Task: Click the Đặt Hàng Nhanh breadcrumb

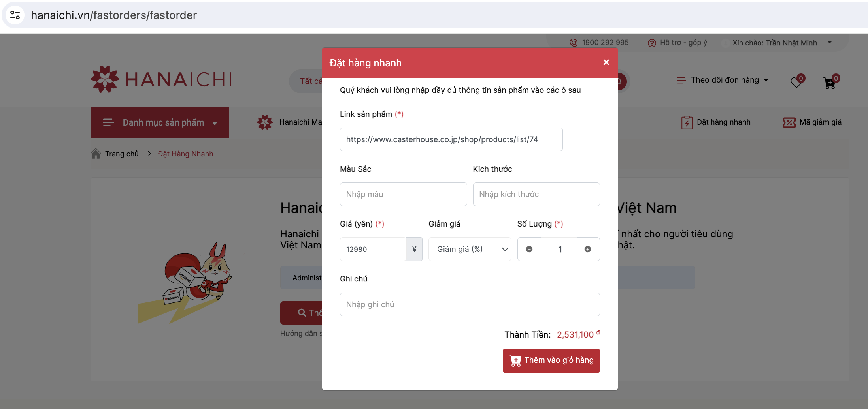Action: (x=185, y=154)
